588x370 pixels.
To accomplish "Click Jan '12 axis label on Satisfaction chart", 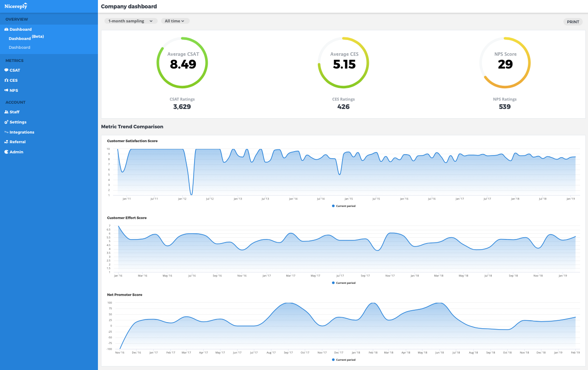I will pos(182,199).
